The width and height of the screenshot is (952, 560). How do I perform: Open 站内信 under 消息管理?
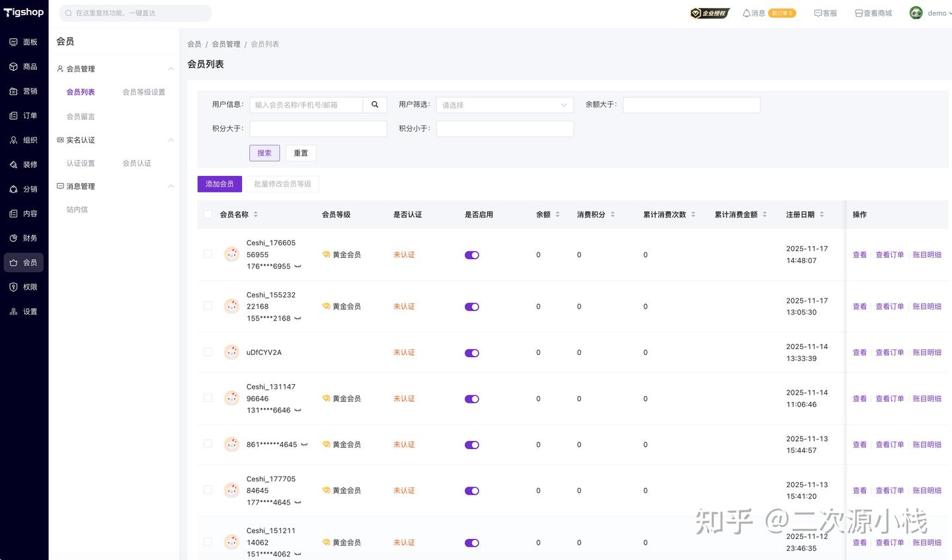(77, 209)
